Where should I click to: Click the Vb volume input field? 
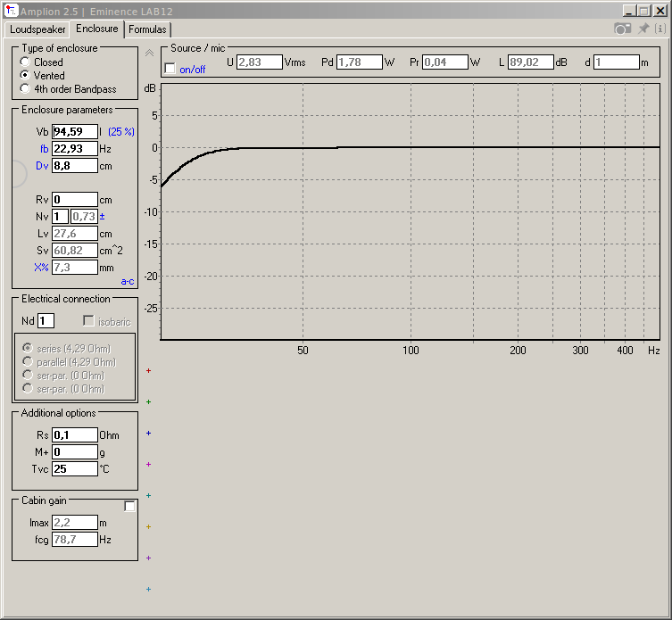tap(75, 131)
